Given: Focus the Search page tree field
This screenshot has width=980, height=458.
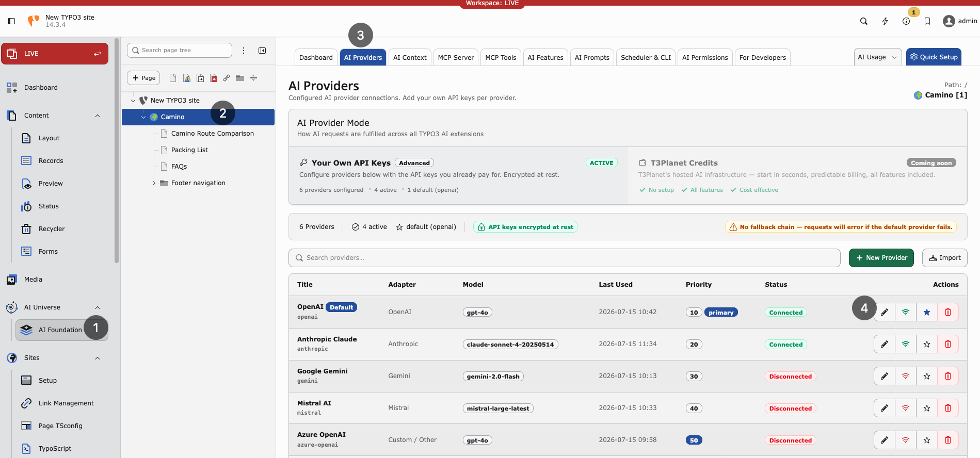Looking at the screenshot, I should click(180, 51).
